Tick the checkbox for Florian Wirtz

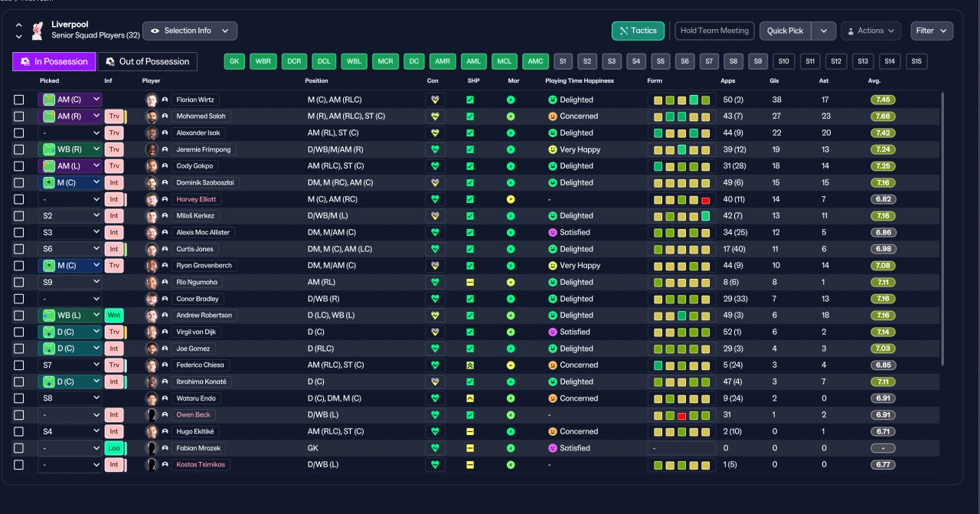19,100
